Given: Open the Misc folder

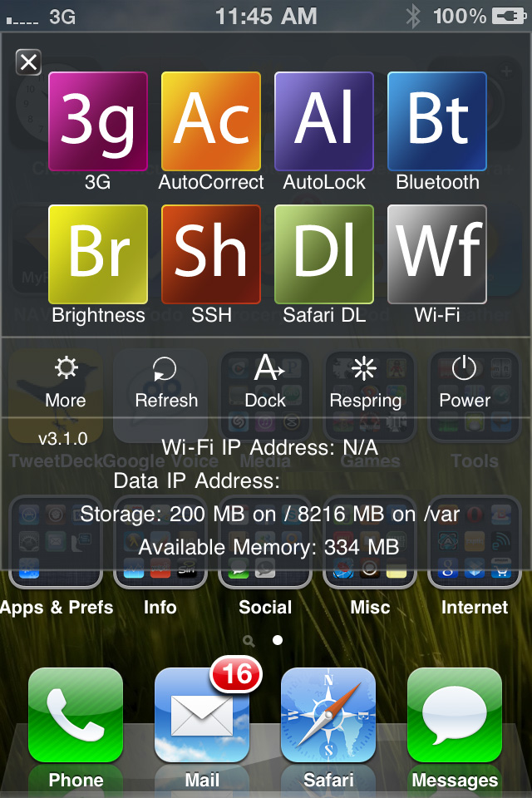Looking at the screenshot, I should pos(370,541).
